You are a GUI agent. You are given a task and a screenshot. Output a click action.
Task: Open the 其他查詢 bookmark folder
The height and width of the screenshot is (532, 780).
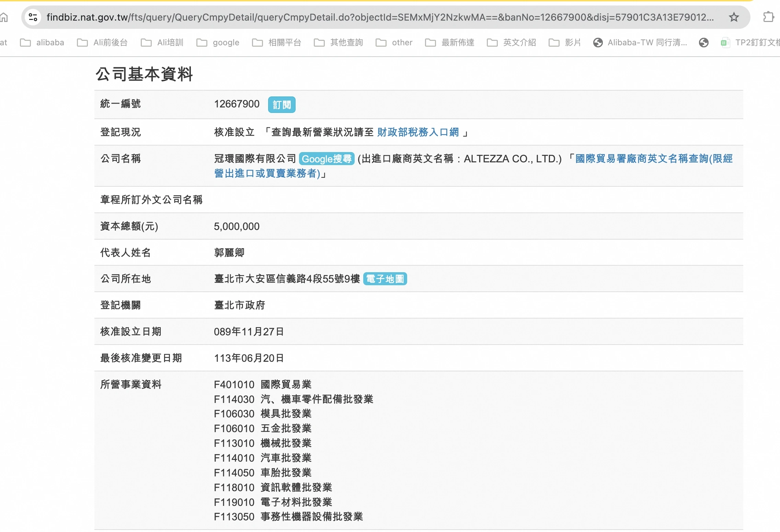coord(339,43)
